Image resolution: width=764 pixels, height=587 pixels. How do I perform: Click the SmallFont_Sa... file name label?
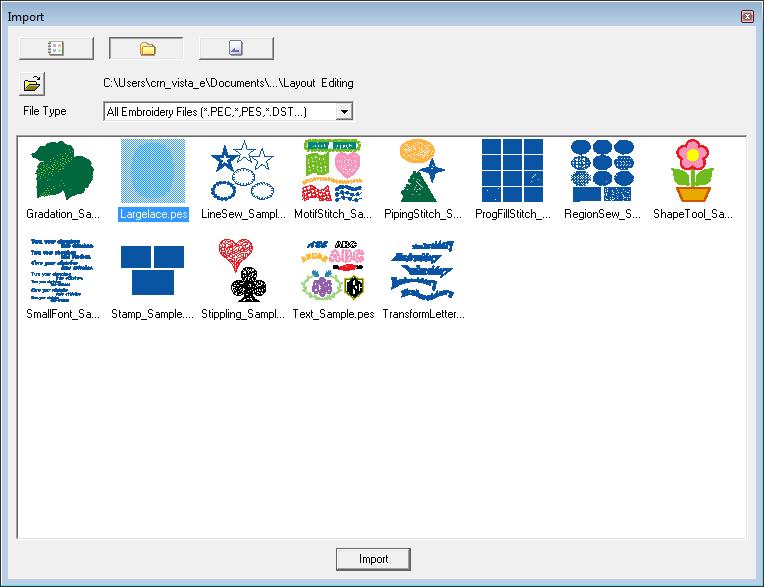pyautogui.click(x=63, y=314)
